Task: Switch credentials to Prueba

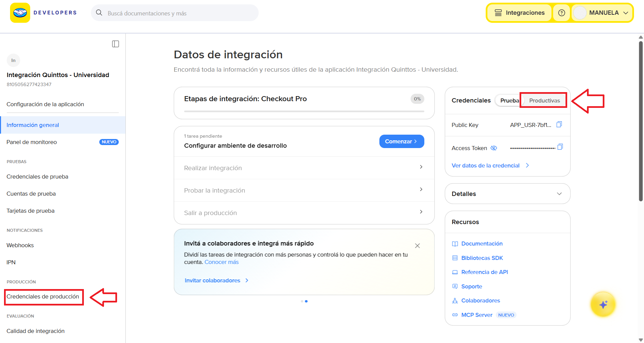Action: [x=509, y=100]
